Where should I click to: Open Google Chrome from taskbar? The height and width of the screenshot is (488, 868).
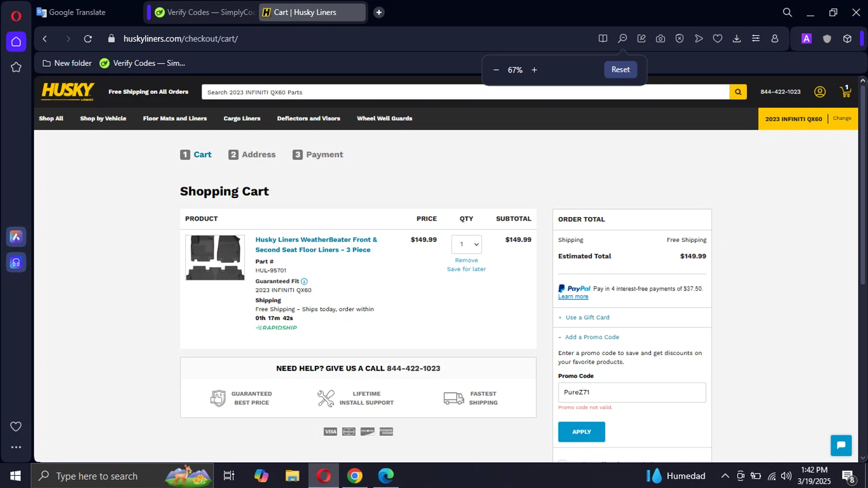[355, 476]
